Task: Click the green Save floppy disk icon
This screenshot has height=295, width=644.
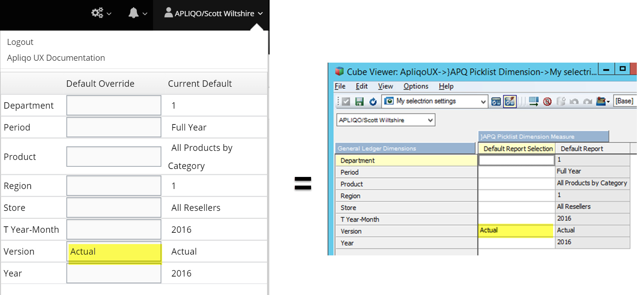Action: click(x=359, y=101)
